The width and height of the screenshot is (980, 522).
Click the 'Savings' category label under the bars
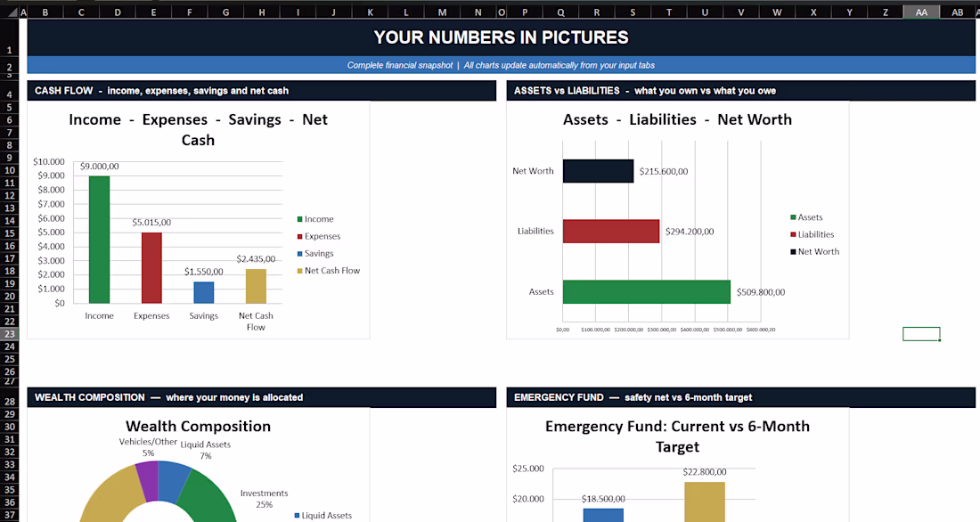click(x=204, y=316)
